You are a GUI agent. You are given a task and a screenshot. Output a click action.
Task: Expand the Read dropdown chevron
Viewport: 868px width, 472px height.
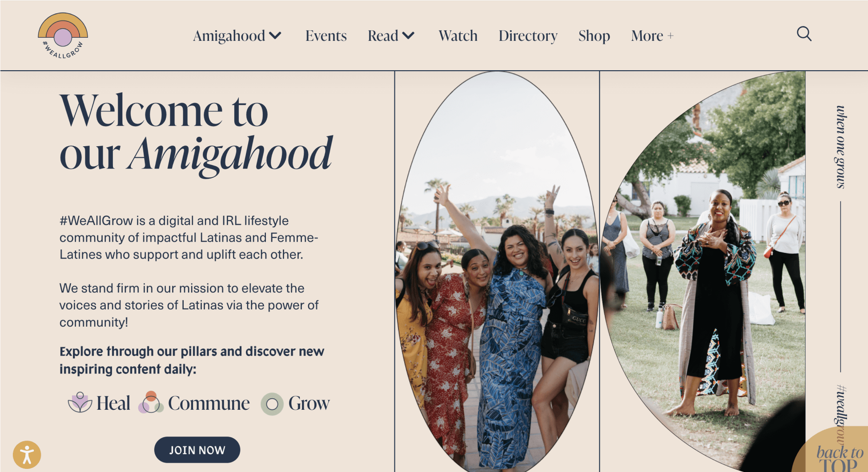coord(408,35)
